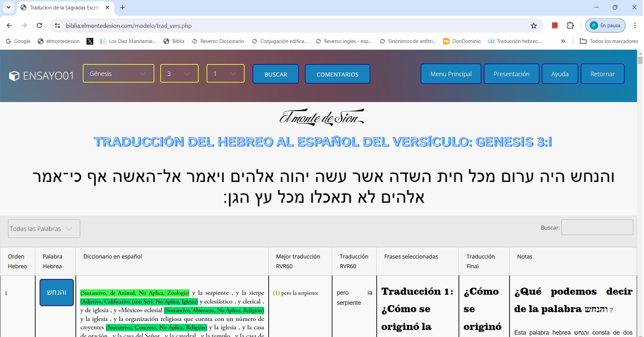Image resolution: width=644 pixels, height=337 pixels.
Task: Go to the Presentación menu item
Action: (x=511, y=74)
